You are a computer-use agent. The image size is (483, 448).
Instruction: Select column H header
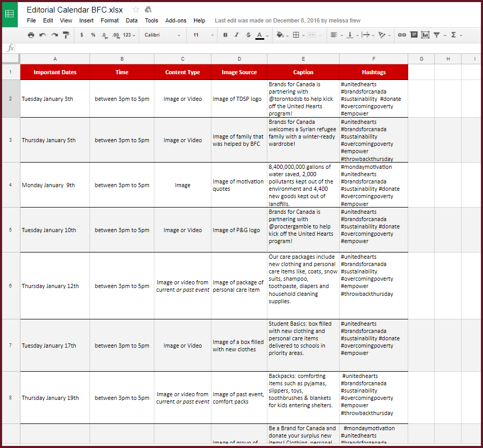point(448,59)
